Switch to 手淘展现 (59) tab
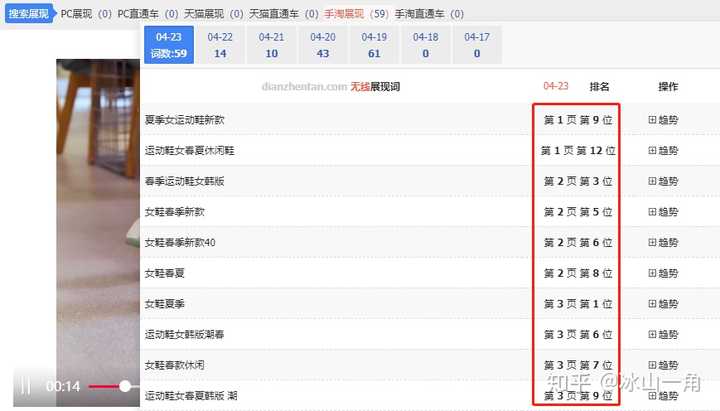Screen dimensions: 720x411 point(356,14)
